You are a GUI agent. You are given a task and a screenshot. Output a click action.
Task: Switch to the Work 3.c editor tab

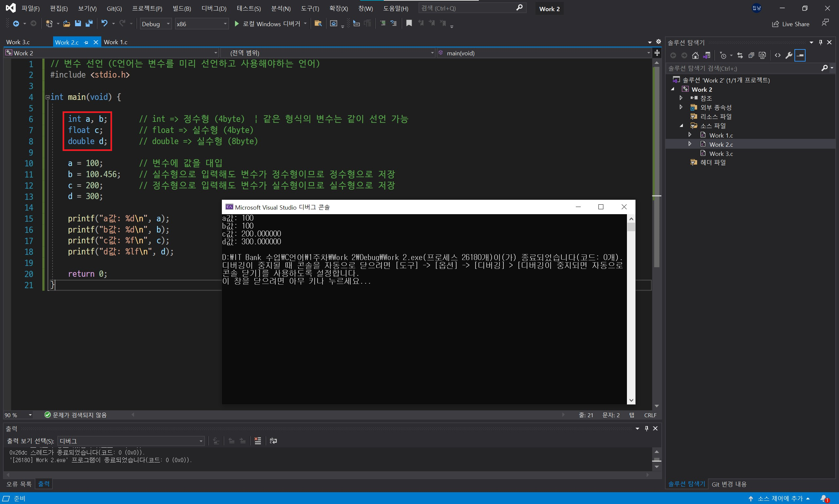18,42
